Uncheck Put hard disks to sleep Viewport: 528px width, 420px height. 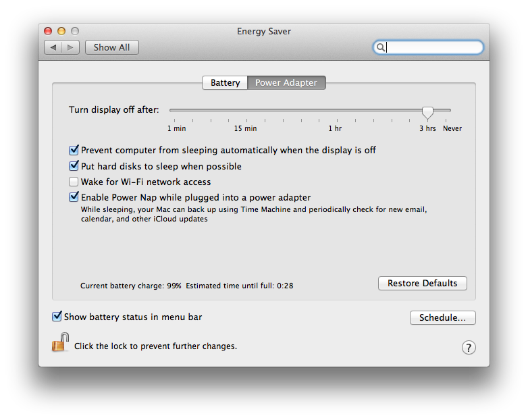[x=74, y=165]
